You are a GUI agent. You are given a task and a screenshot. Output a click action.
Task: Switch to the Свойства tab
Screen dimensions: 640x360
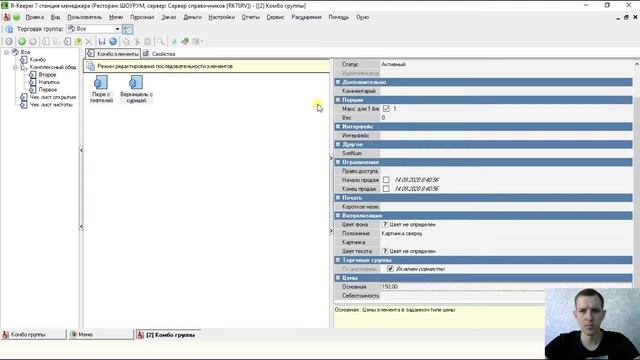tap(159, 54)
